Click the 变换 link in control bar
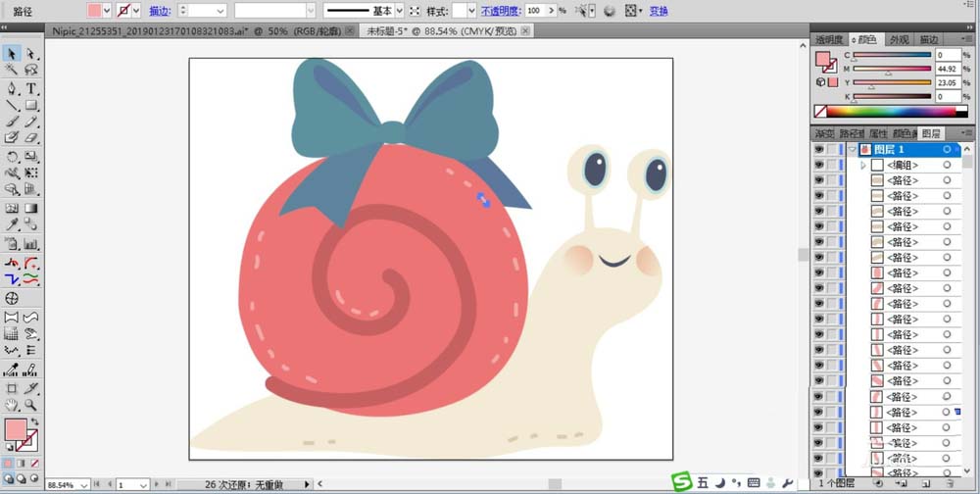 pos(659,11)
